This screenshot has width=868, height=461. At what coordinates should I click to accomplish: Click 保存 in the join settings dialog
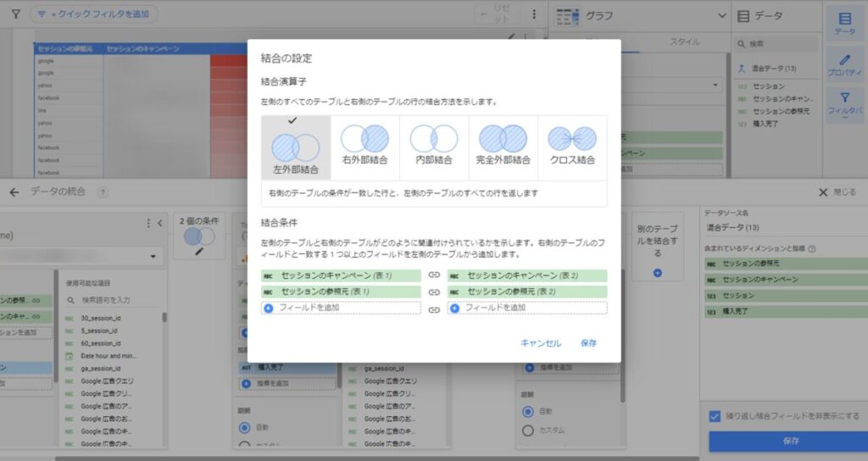[588, 343]
